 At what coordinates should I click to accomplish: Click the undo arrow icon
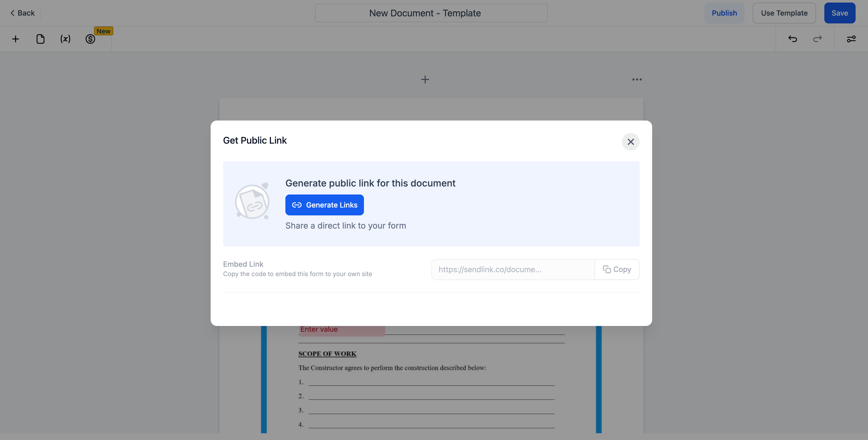click(x=792, y=39)
